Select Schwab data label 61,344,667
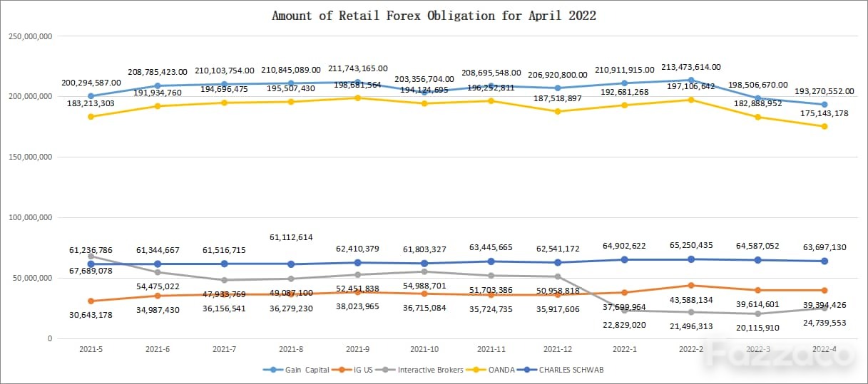Screen dimensions: 868x384 click(158, 250)
